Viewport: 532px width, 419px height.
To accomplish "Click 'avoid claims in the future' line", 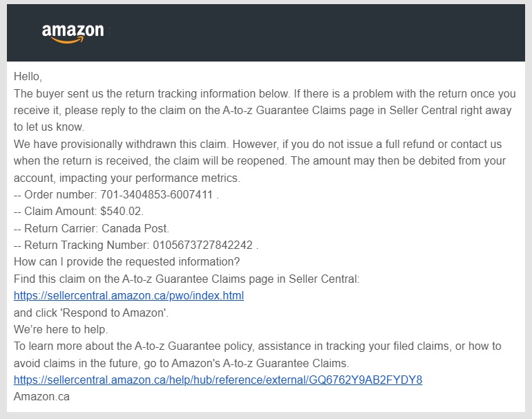I will [181, 363].
